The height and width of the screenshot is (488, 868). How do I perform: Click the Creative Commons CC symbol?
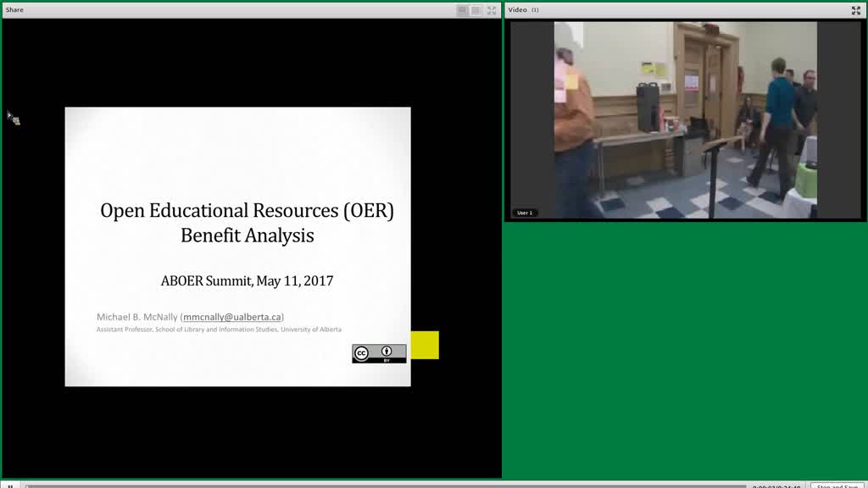[x=361, y=353]
